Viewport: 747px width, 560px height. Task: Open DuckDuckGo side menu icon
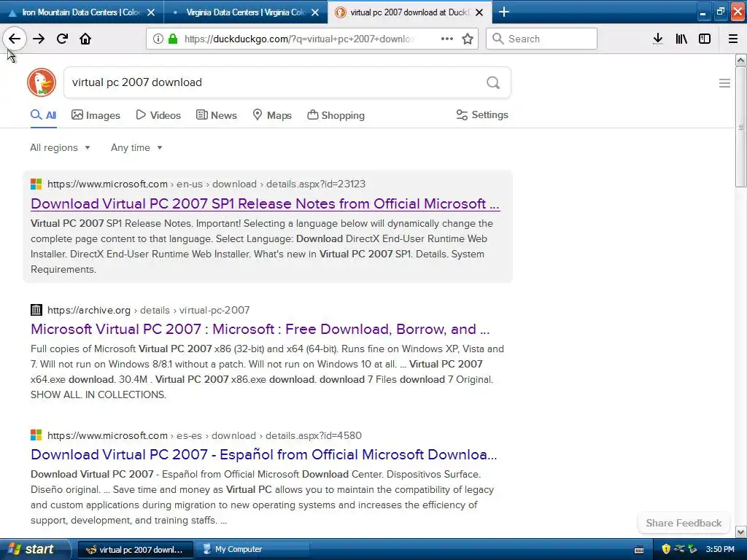pyautogui.click(x=724, y=83)
